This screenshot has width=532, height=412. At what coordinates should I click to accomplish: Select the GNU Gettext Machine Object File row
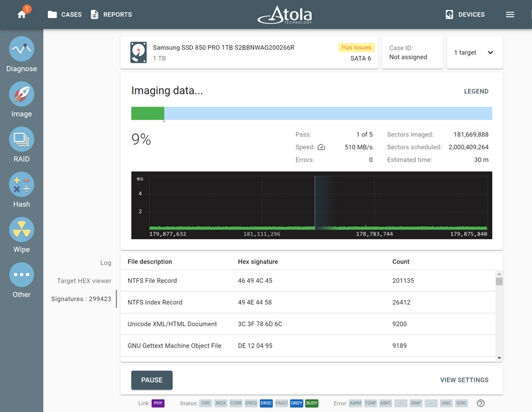tap(308, 345)
